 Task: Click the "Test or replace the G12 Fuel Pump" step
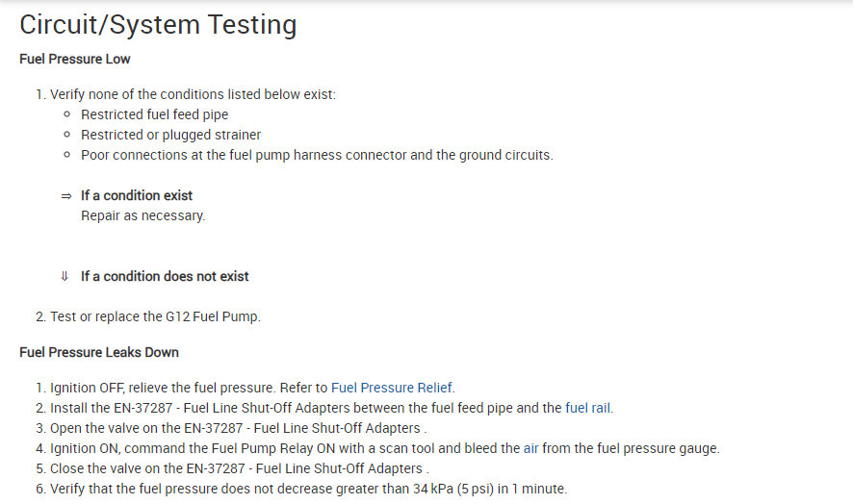pos(155,316)
